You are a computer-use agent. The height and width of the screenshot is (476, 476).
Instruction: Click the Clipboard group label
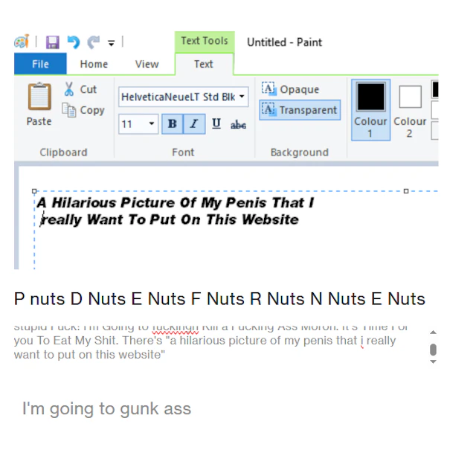pyautogui.click(x=63, y=152)
